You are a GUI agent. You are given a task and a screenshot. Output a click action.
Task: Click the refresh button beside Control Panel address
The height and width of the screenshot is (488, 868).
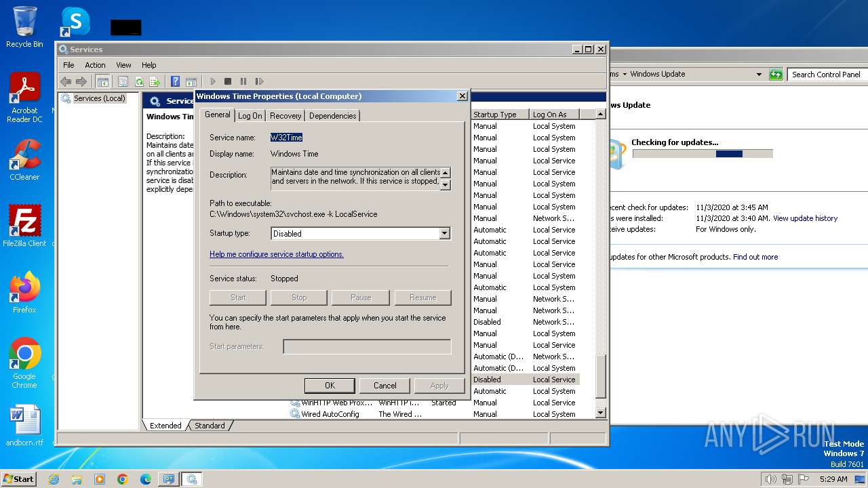(776, 75)
